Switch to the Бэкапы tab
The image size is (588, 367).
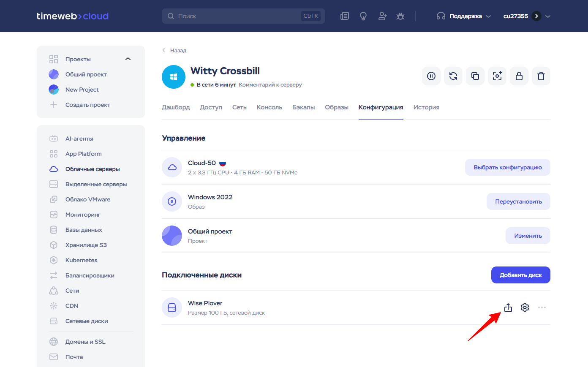click(303, 107)
